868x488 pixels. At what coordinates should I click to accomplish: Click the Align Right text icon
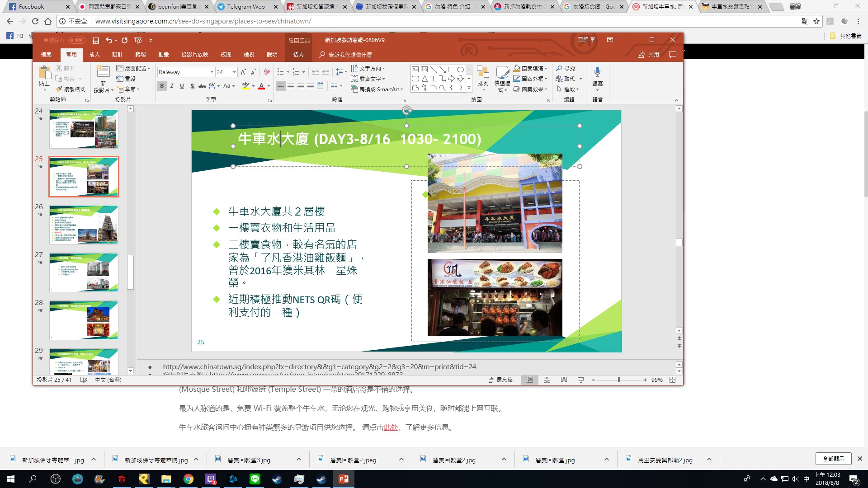[x=301, y=86]
